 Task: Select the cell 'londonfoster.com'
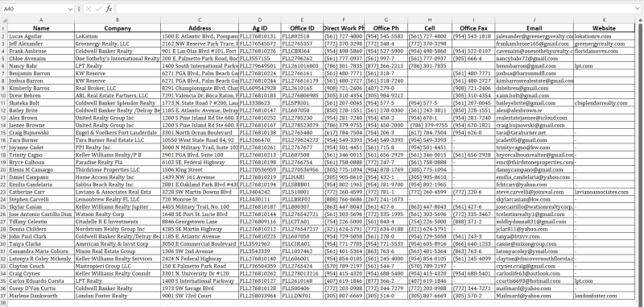(605, 296)
